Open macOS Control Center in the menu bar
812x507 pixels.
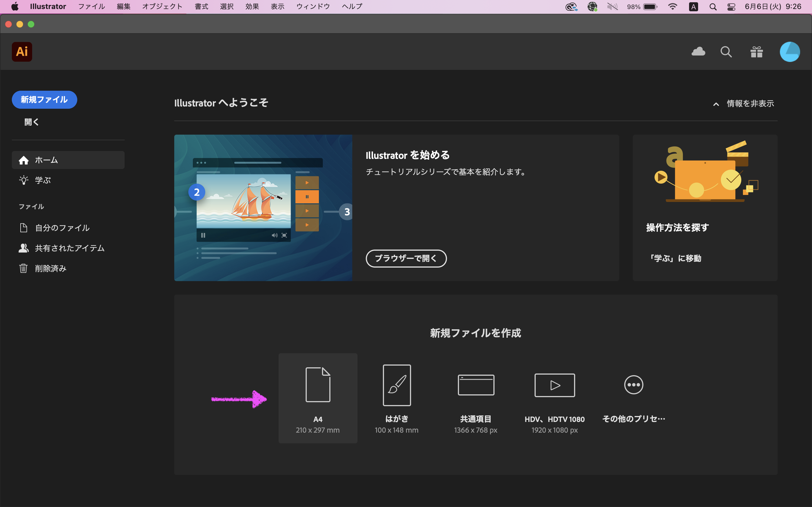[731, 7]
